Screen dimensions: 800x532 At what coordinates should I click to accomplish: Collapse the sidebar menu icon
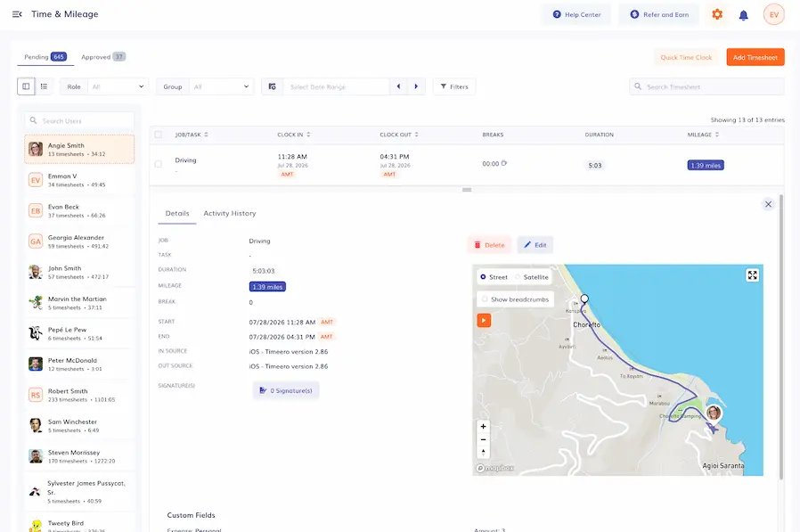click(x=17, y=14)
